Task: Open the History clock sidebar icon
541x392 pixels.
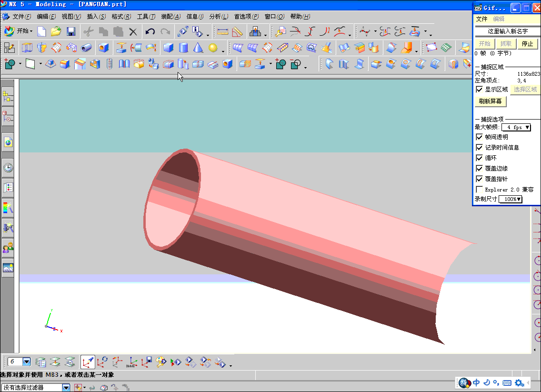Action: [x=8, y=168]
